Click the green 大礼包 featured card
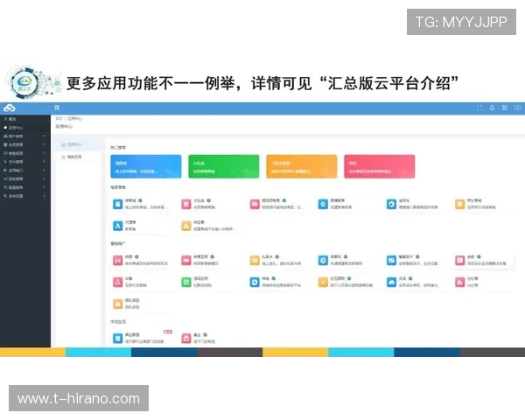The image size is (525, 420). click(x=224, y=166)
